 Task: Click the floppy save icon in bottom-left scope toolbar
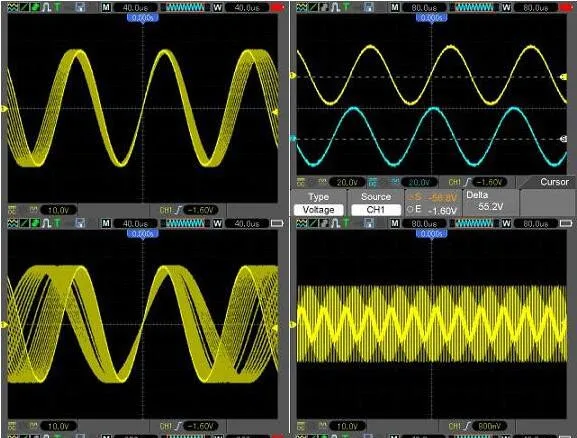tap(80, 223)
